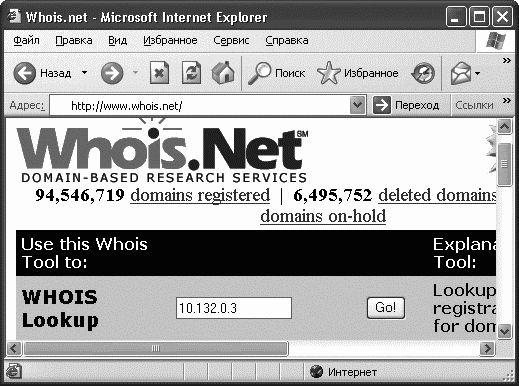Click the Windows flag logo

coord(496,41)
